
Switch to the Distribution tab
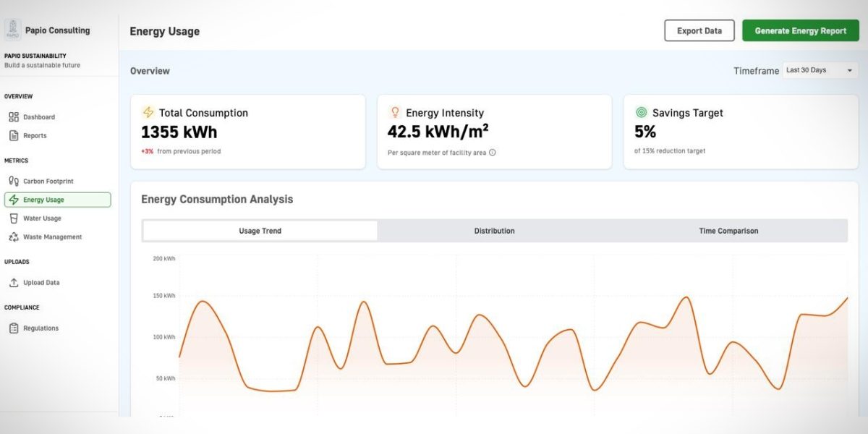coord(494,231)
